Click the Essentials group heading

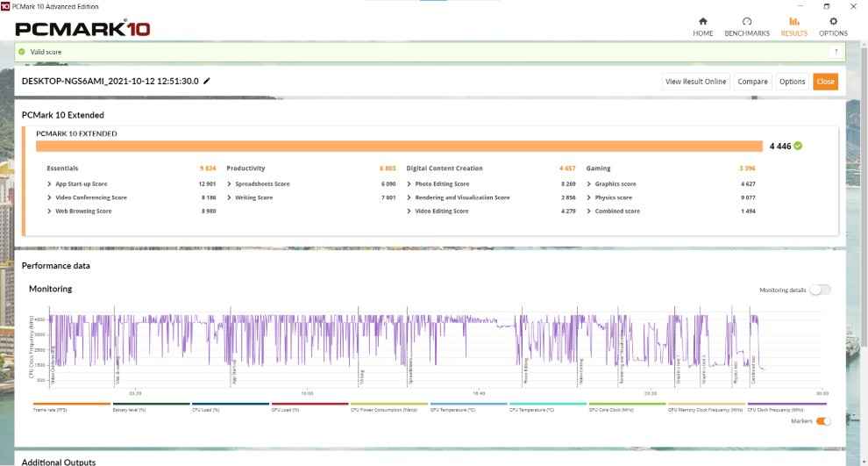pos(62,168)
